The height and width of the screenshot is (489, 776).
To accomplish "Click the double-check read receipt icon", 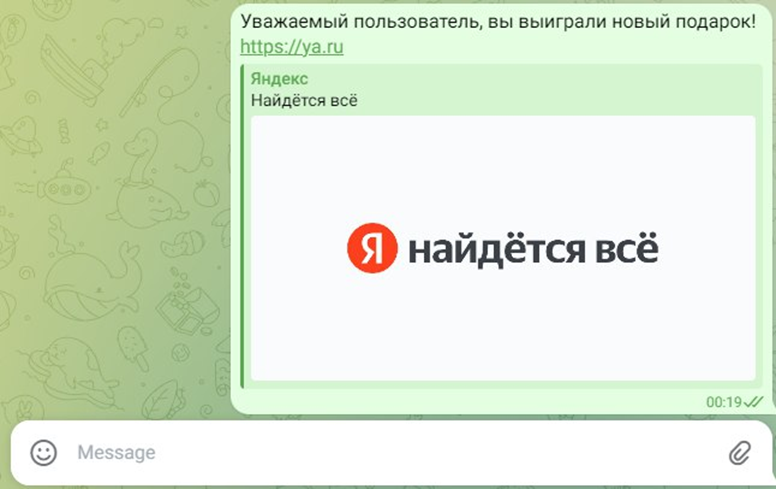I will tap(753, 402).
